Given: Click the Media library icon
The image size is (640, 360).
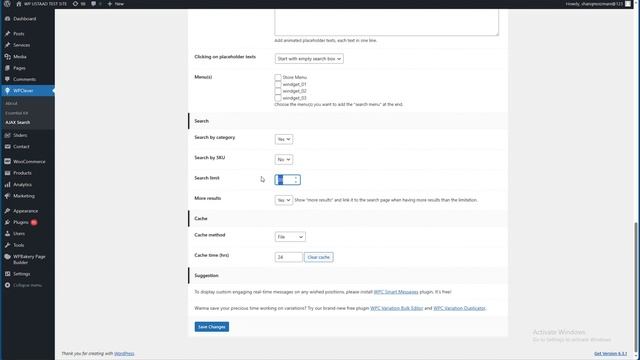Looking at the screenshot, I should click(7, 56).
